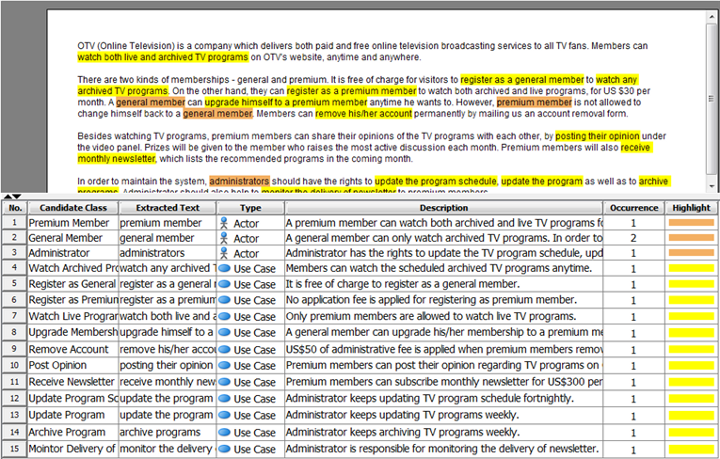Select the 'Post Opinion' candidate class cell
The image size is (720, 459).
(x=73, y=365)
